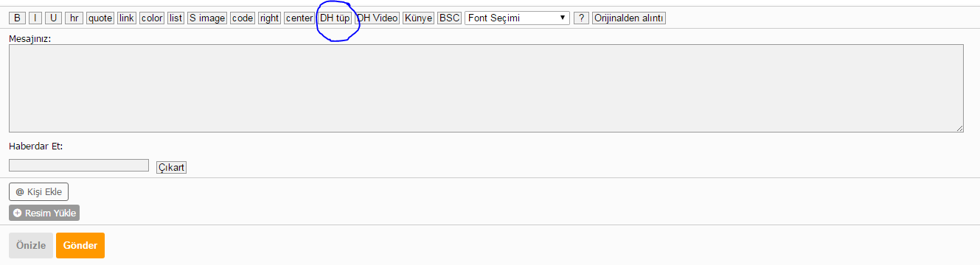Click the quote formatting button
This screenshot has width=980, height=265.
click(100, 18)
